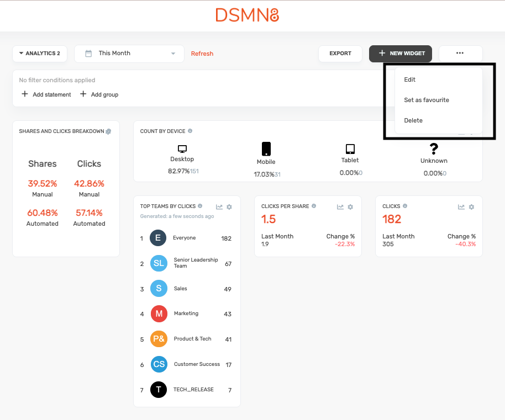Click info icon beside Clicks title
The image size is (505, 420).
tap(405, 206)
